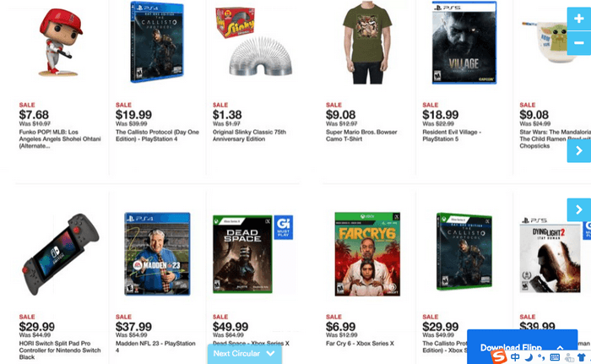Image resolution: width=591 pixels, height=364 pixels.
Task: Open the Far Cry 6 Xbox Series X title
Action: coord(360,343)
